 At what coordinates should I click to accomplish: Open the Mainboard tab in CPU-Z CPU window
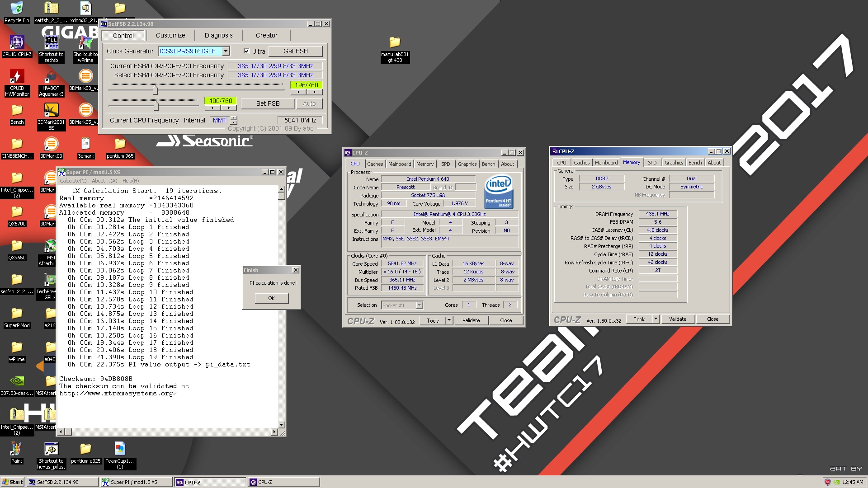pos(400,164)
